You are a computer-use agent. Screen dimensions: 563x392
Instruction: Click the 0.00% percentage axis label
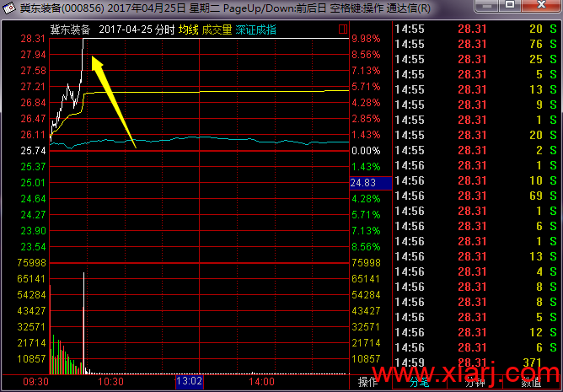click(366, 151)
